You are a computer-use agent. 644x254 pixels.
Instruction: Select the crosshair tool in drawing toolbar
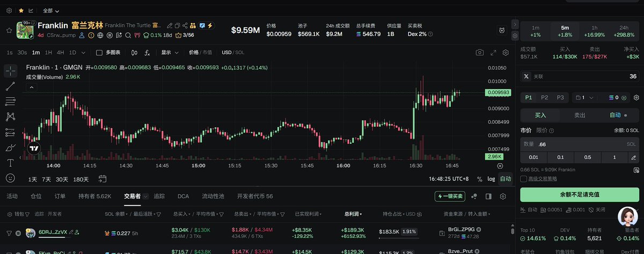click(10, 71)
